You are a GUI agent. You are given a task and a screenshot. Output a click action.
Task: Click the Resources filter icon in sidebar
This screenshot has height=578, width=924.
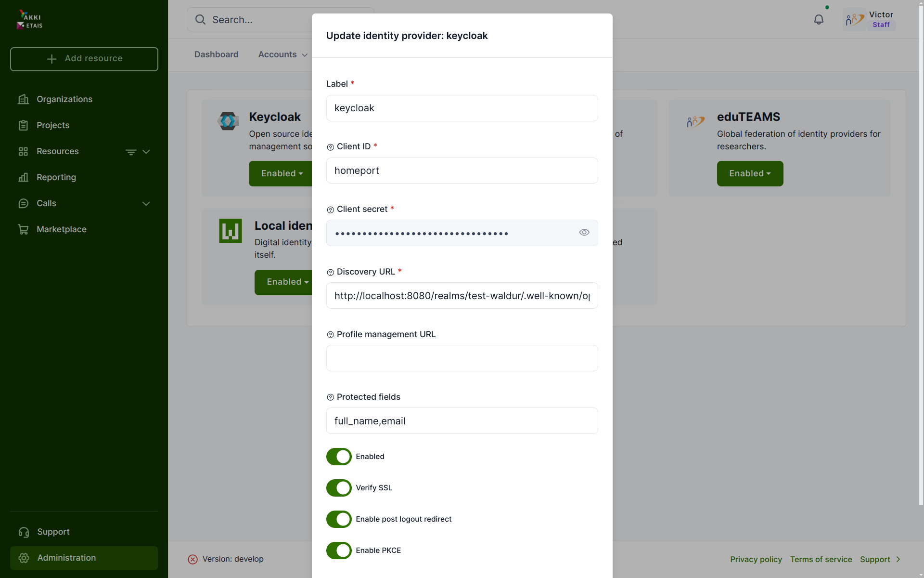(x=130, y=152)
